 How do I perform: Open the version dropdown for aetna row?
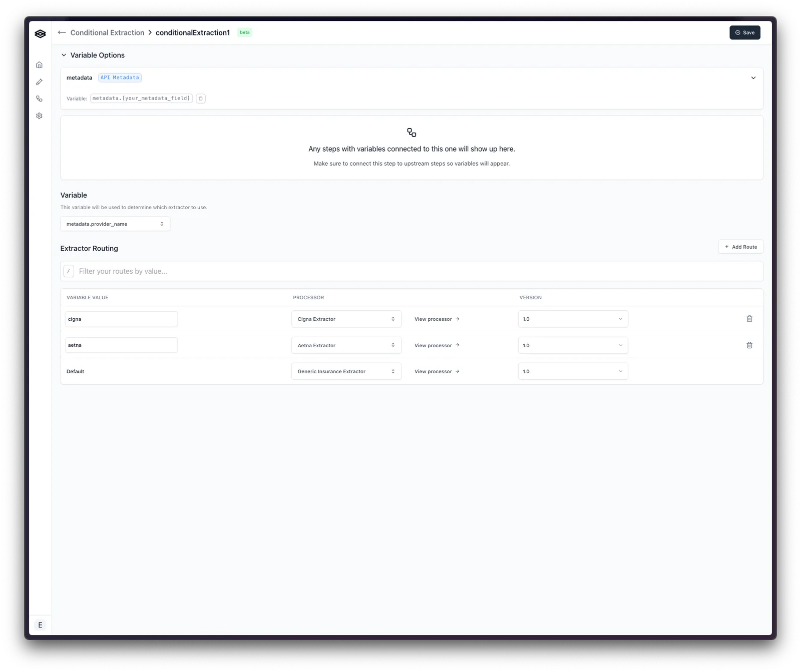point(573,345)
